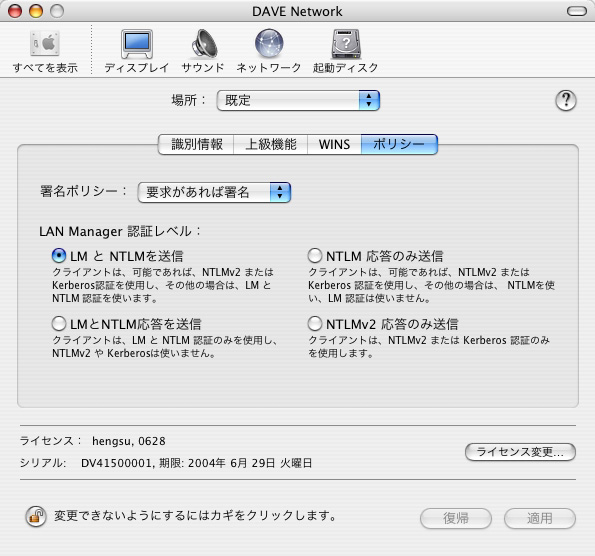This screenshot has height=556, width=595.
Task: Click the 'LAN Manager 認証レベル' heading
Action: [120, 231]
